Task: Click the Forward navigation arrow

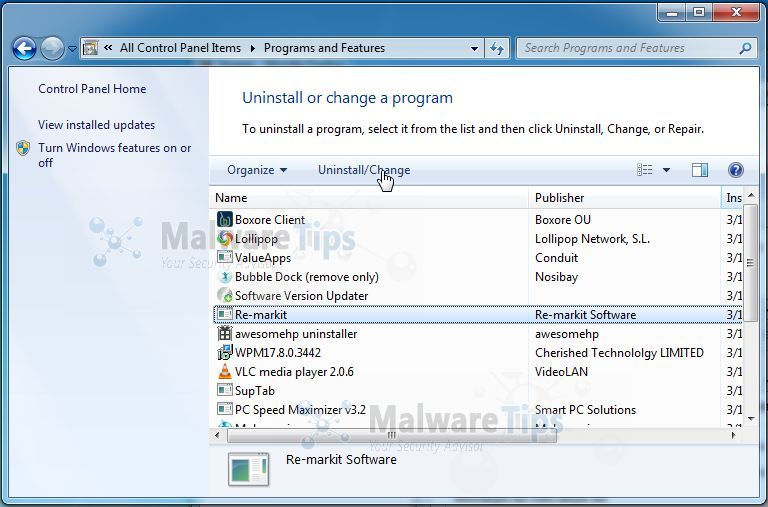Action: point(52,48)
